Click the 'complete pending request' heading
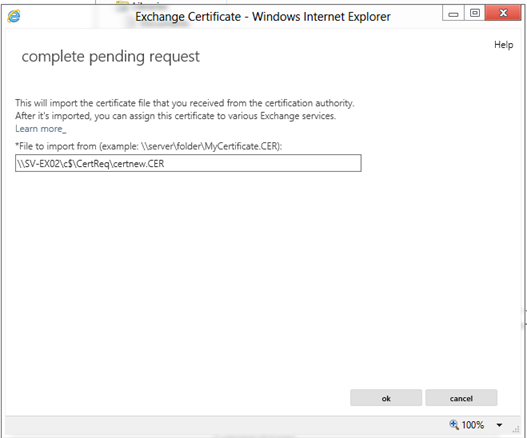Viewport: 527px width, 438px height. 111,56
